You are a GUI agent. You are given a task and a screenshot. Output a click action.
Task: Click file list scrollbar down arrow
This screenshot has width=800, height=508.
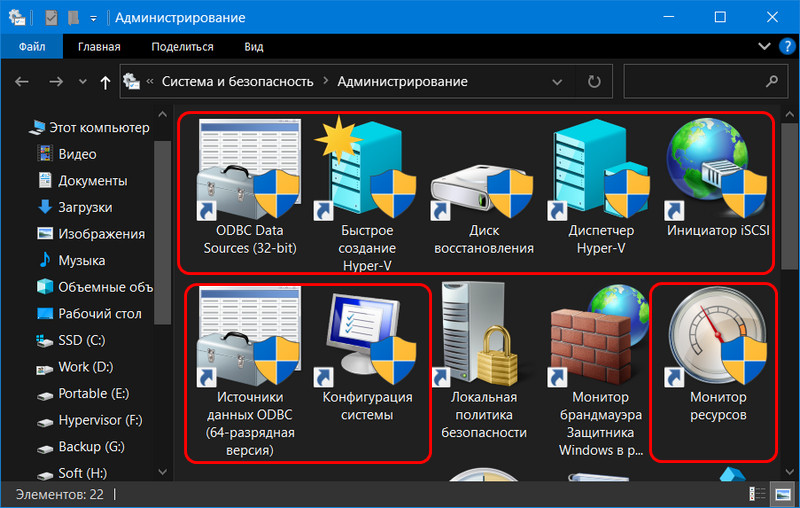(x=789, y=472)
